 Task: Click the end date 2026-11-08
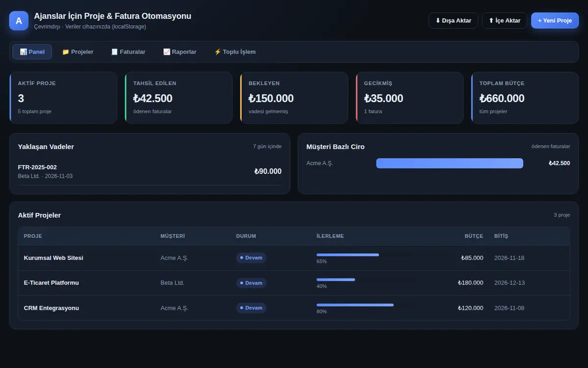509,308
